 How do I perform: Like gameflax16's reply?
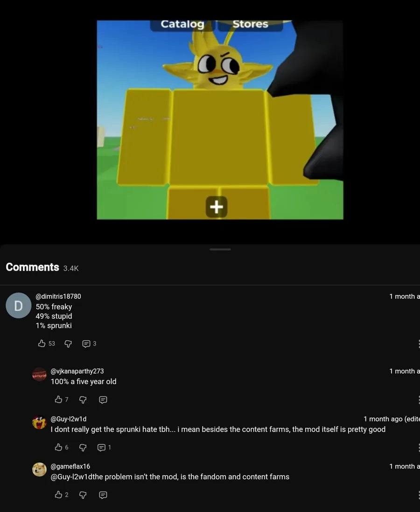(58, 495)
